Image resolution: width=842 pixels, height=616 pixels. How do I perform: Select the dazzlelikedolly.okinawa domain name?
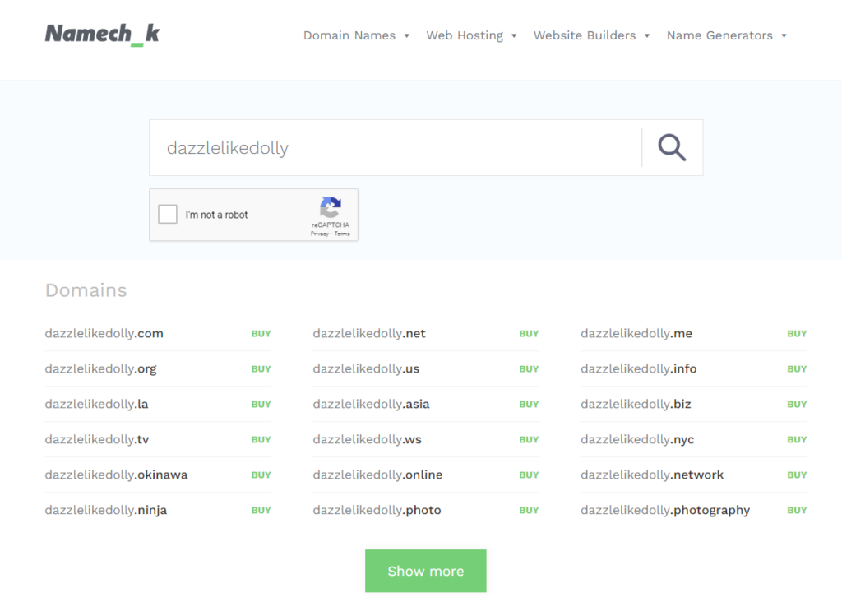point(117,475)
